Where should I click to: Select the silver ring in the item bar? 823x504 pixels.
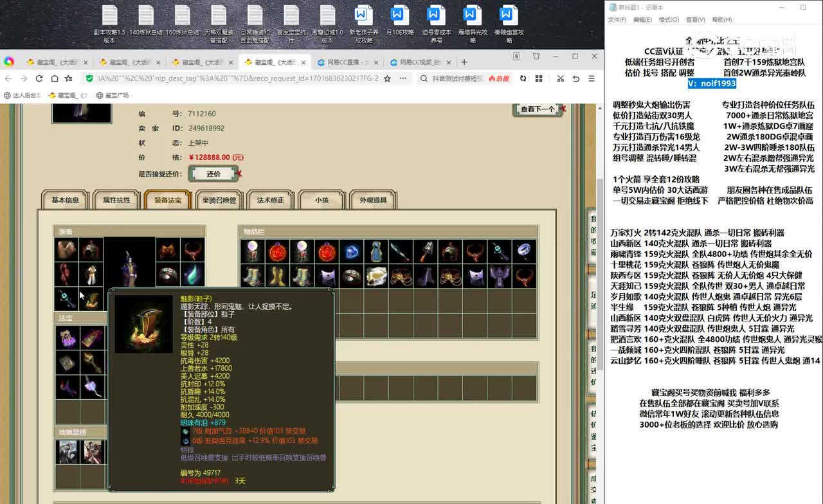tap(523, 252)
